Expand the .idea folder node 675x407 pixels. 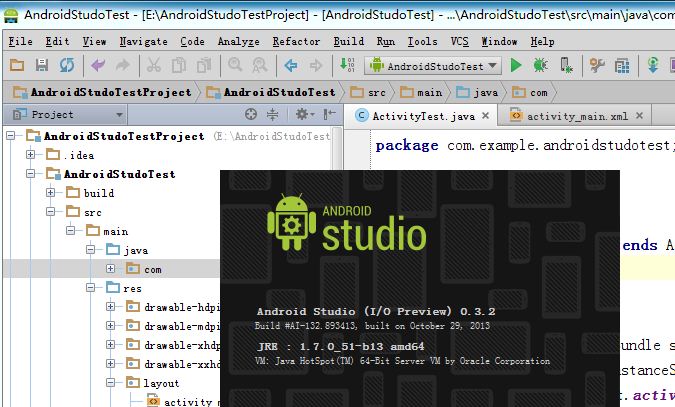coord(31,155)
